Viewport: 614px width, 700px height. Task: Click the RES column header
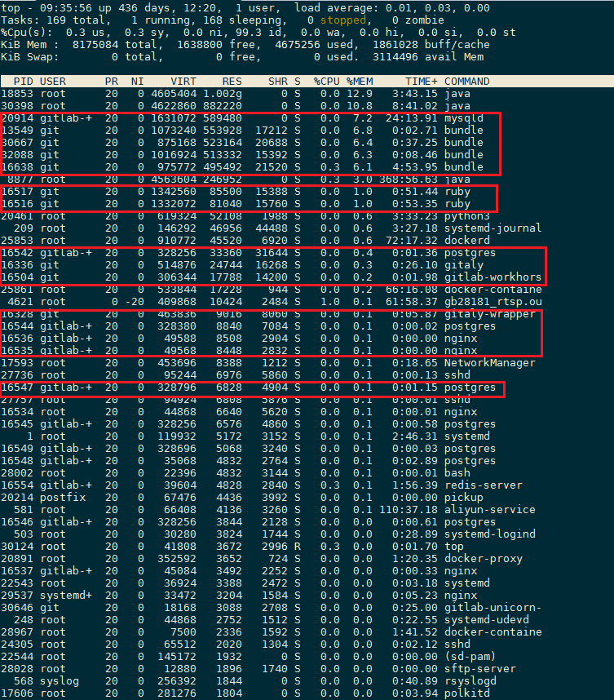tap(232, 82)
